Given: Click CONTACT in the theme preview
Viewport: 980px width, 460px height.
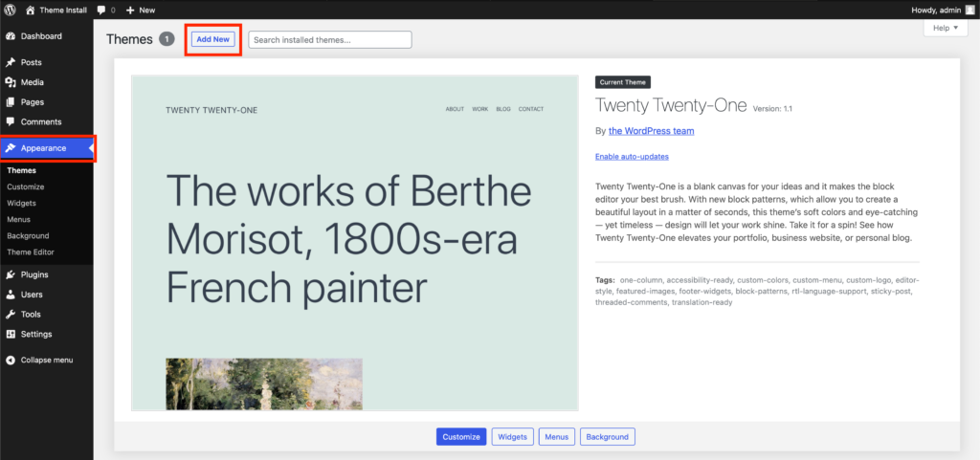Looking at the screenshot, I should [x=531, y=109].
